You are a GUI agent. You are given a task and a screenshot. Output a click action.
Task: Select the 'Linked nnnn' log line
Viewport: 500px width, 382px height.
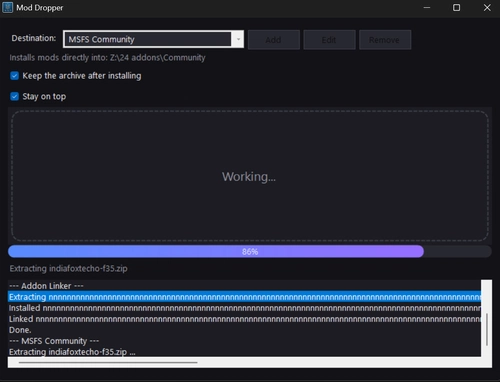click(x=244, y=319)
